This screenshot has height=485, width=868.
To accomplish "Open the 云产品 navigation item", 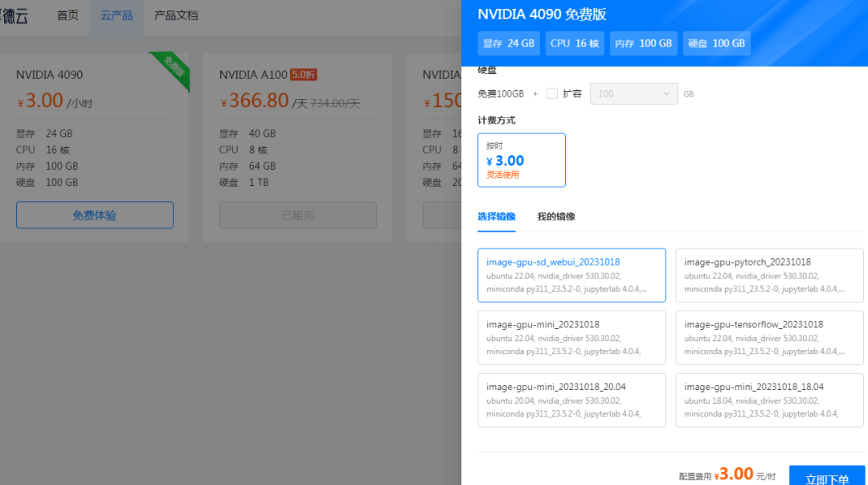I will [x=117, y=15].
